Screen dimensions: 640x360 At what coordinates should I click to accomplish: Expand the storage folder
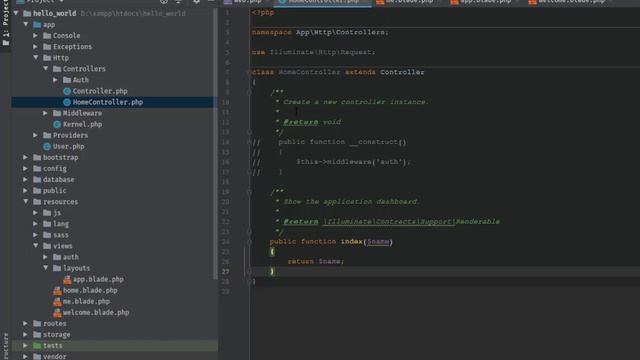(26, 334)
